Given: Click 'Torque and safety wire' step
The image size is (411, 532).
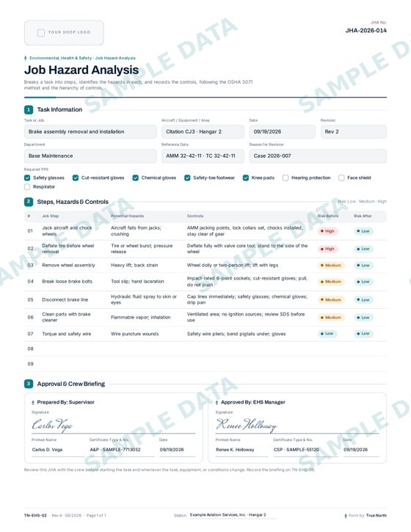Looking at the screenshot, I should [x=67, y=334].
